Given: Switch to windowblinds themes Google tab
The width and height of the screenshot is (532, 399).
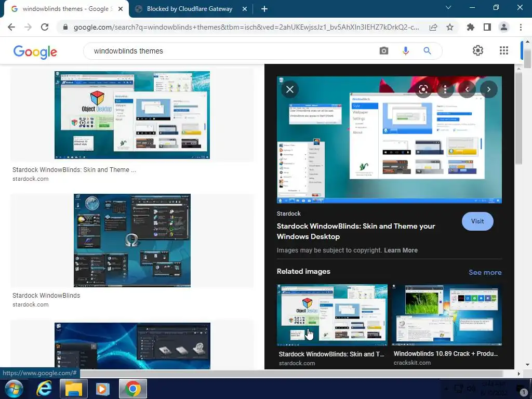Looking at the screenshot, I should point(65,9).
